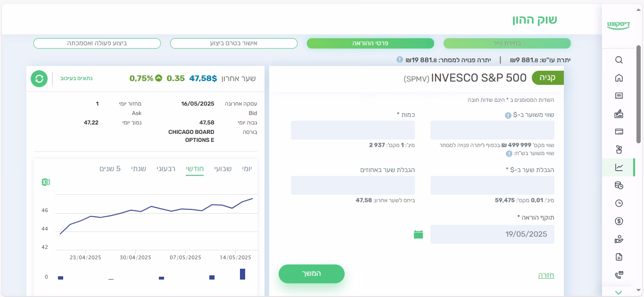Open the calendar date picker icon

[418, 234]
